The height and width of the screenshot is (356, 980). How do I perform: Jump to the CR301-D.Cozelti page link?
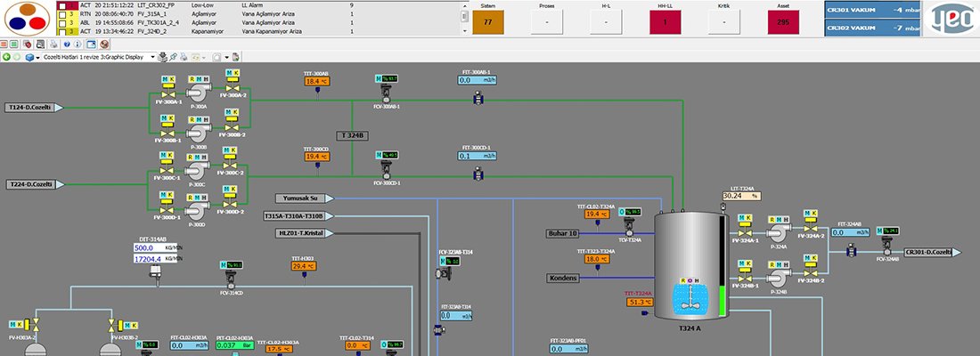(929, 253)
